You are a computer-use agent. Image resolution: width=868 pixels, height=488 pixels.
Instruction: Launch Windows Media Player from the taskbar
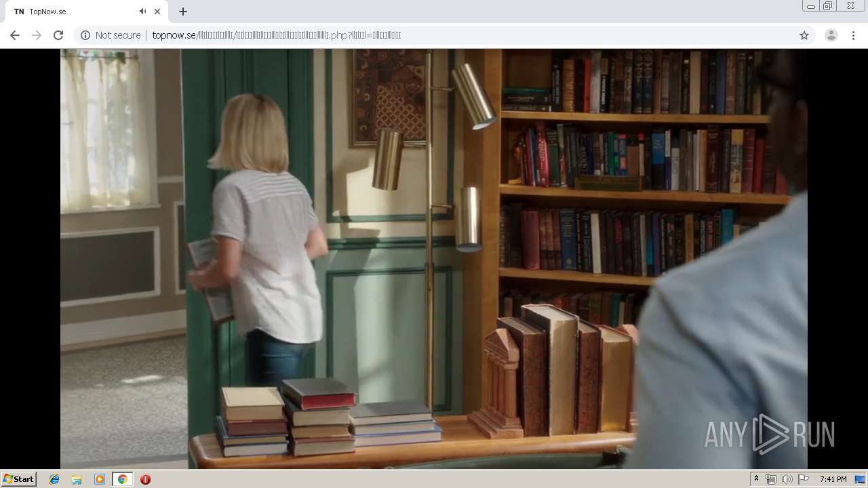point(100,479)
